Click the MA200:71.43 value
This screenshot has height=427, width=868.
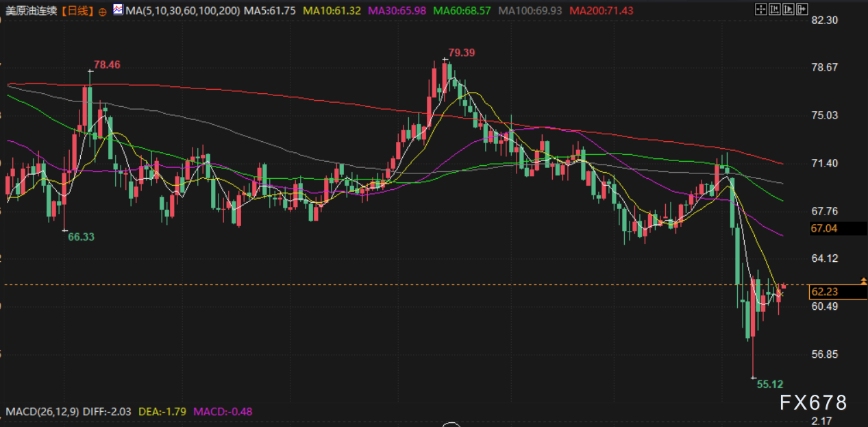click(601, 10)
